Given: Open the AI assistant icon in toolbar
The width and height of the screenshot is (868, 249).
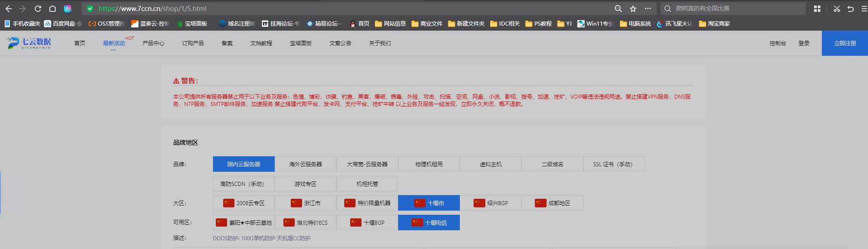Looking at the screenshot, I should coord(68,9).
